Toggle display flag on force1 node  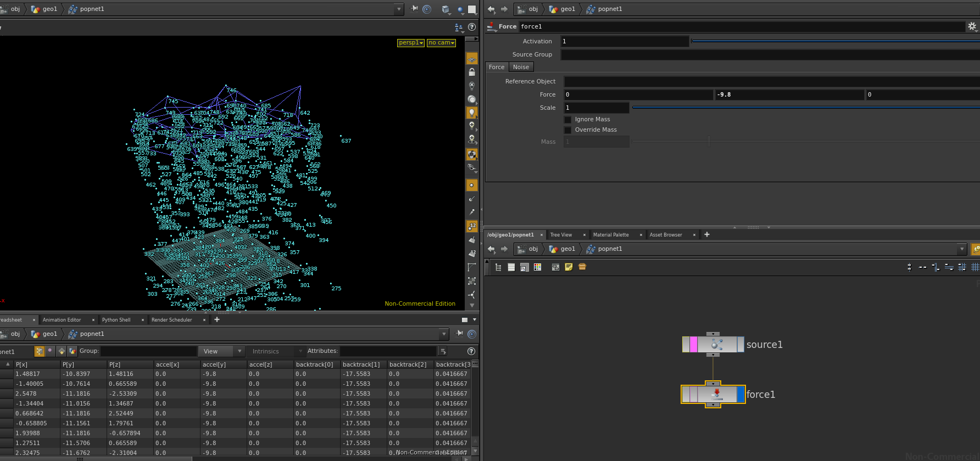coord(740,395)
